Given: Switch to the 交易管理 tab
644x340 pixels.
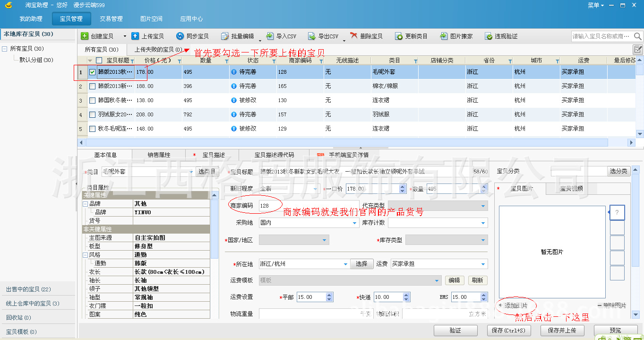Looking at the screenshot, I should point(110,19).
